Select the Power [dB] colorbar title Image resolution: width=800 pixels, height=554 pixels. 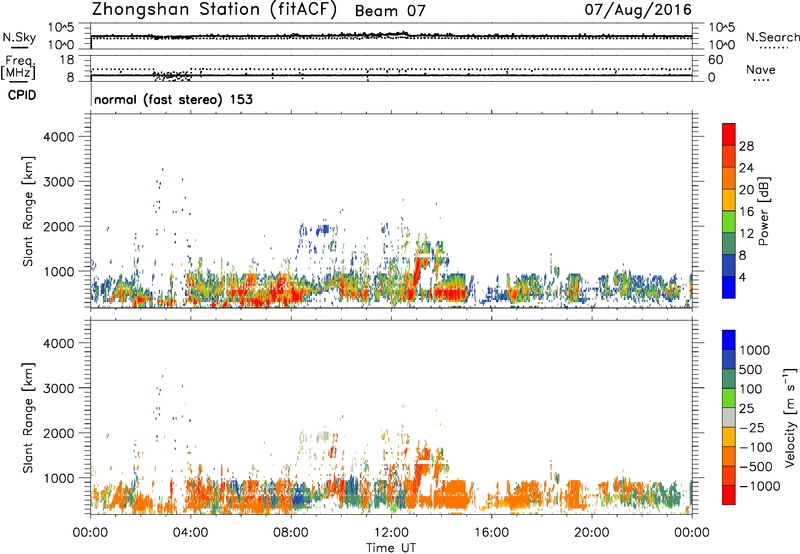[x=764, y=211]
